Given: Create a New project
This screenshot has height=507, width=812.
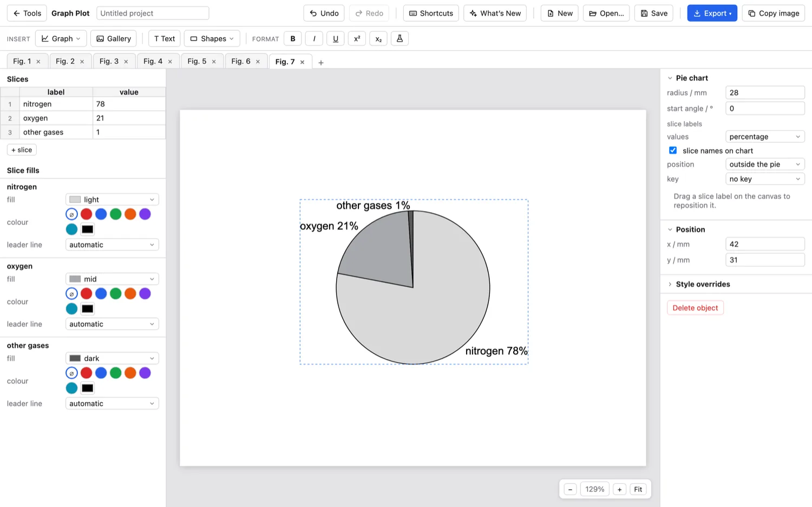Looking at the screenshot, I should [x=559, y=13].
